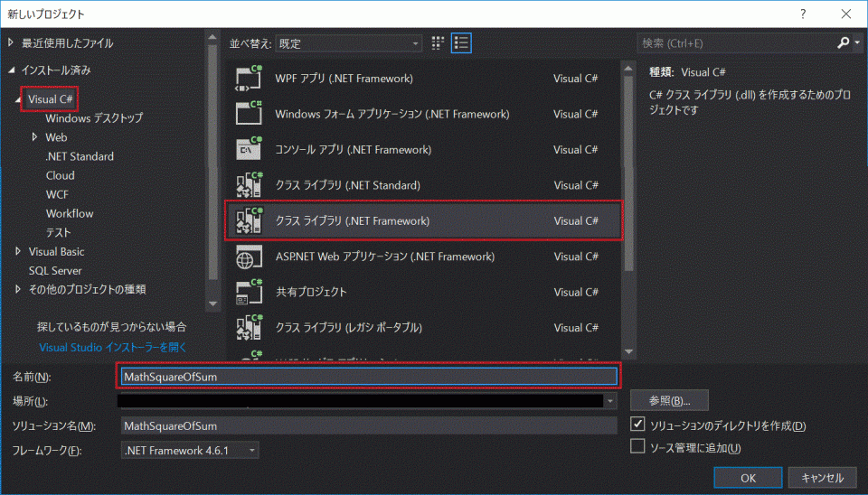Select the クラス ライブラリ (.NET Standard) icon

[x=249, y=185]
